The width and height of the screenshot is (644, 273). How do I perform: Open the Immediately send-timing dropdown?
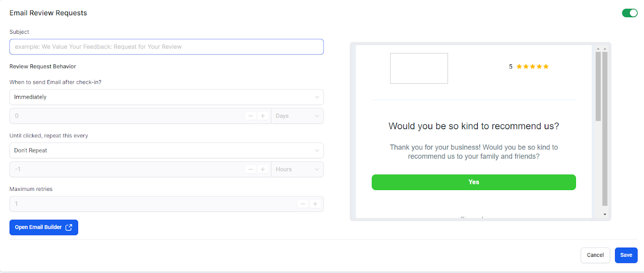(166, 97)
